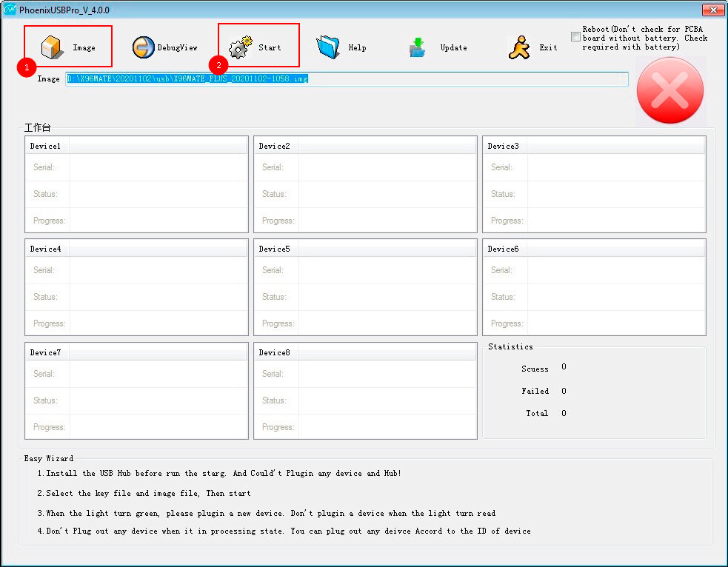Image resolution: width=728 pixels, height=567 pixels.
Task: Click Device3 Status row
Action: (x=594, y=194)
